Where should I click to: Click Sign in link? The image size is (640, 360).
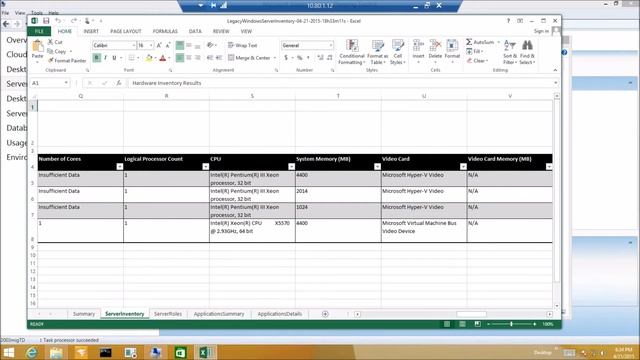541,31
